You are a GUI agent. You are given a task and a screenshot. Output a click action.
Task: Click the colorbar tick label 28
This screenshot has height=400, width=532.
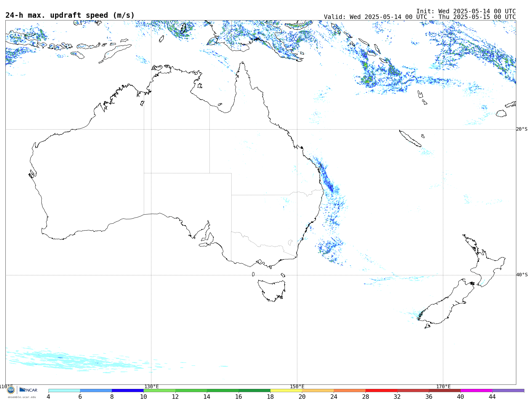point(366,397)
